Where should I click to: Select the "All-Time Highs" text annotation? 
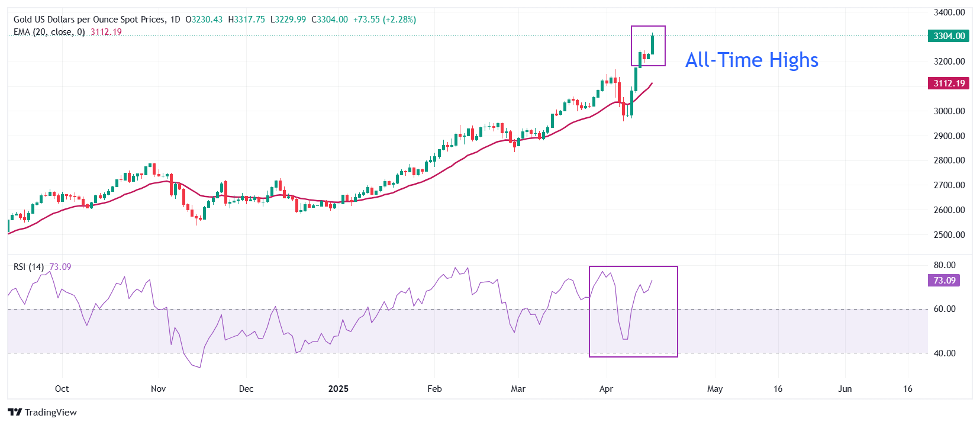pos(752,60)
